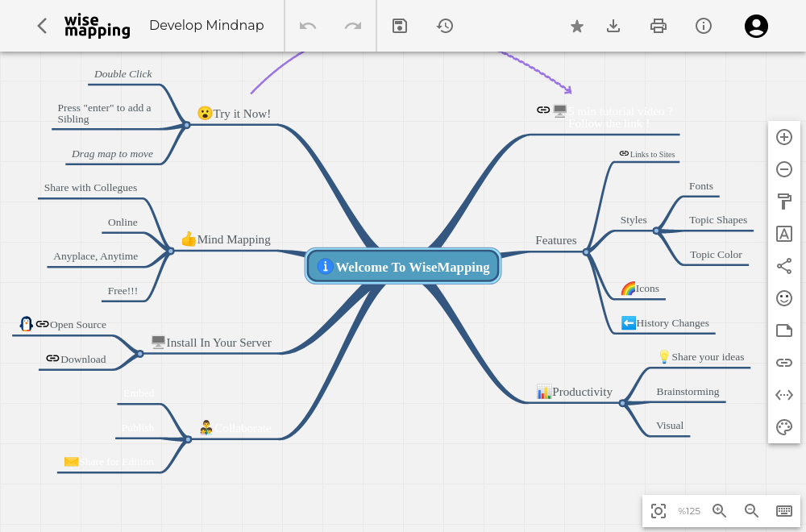The width and height of the screenshot is (806, 532).
Task: Delete topic with minus icon
Action: (784, 169)
